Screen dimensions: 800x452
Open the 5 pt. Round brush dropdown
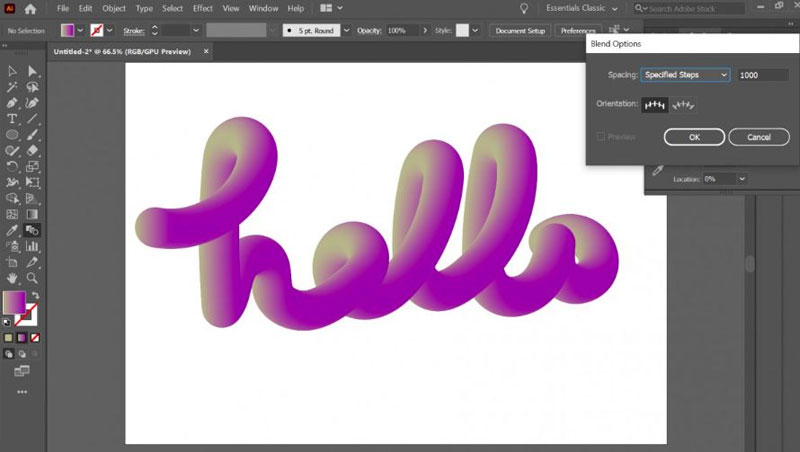[347, 31]
